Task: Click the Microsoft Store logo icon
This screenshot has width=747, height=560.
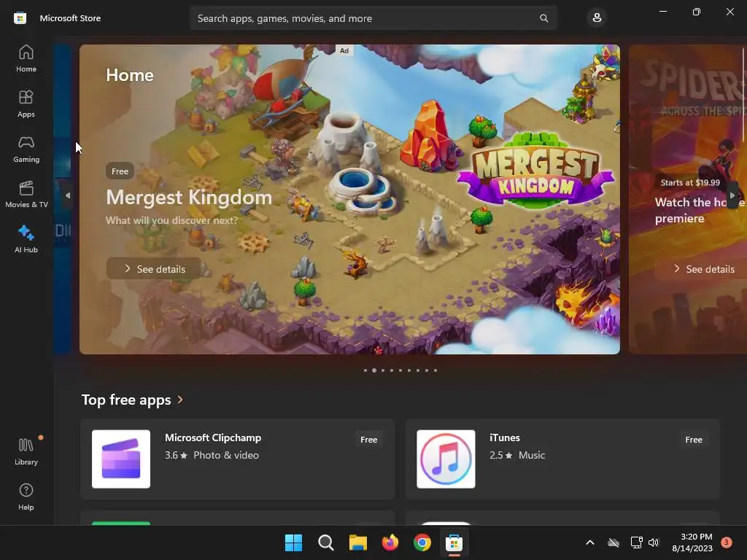Action: coord(20,18)
